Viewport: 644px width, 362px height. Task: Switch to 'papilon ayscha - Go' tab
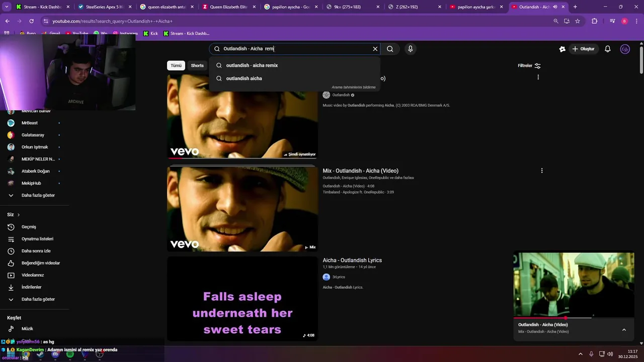point(291,7)
